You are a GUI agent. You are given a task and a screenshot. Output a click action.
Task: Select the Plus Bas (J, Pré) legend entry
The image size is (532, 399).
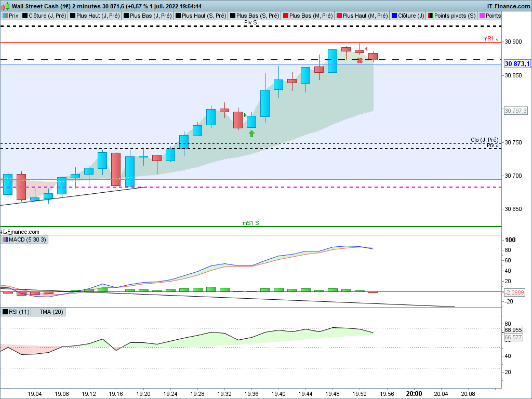147,16
